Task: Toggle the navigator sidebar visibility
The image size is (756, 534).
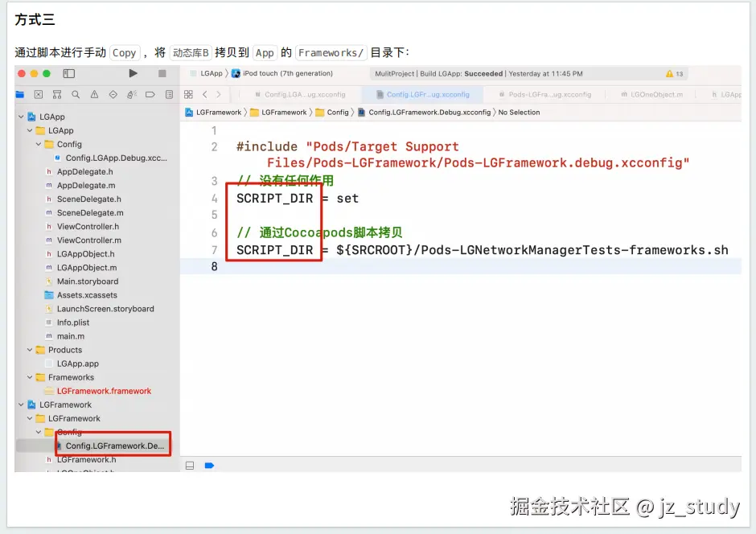Action: coord(69,73)
